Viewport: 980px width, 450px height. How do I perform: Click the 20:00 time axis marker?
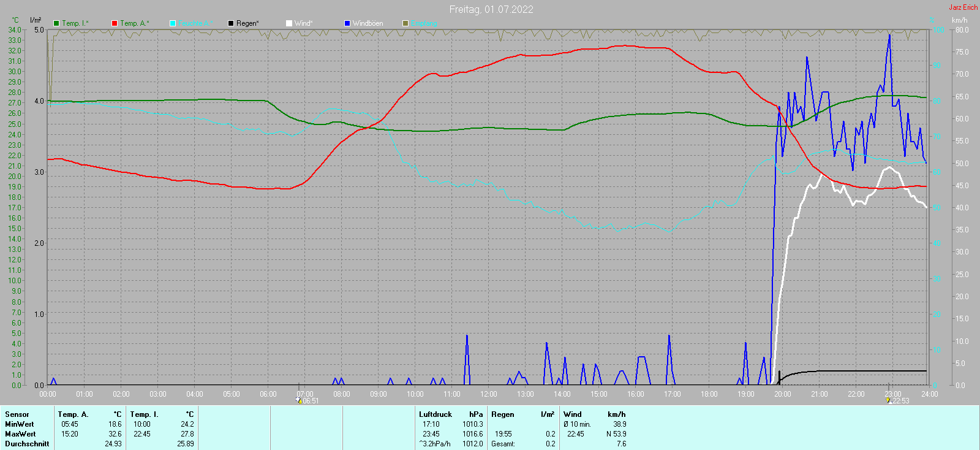782,394
